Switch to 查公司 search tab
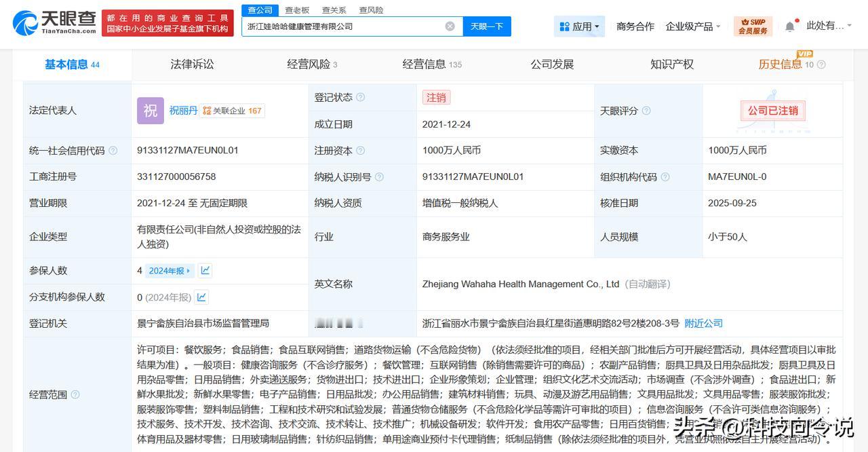Screen dimensions: 868x452 click(260, 10)
